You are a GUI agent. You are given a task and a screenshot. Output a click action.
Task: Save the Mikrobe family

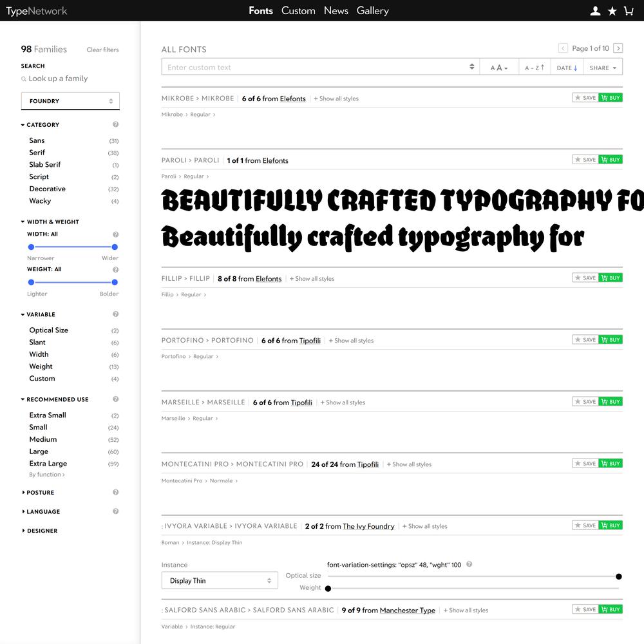coord(585,98)
